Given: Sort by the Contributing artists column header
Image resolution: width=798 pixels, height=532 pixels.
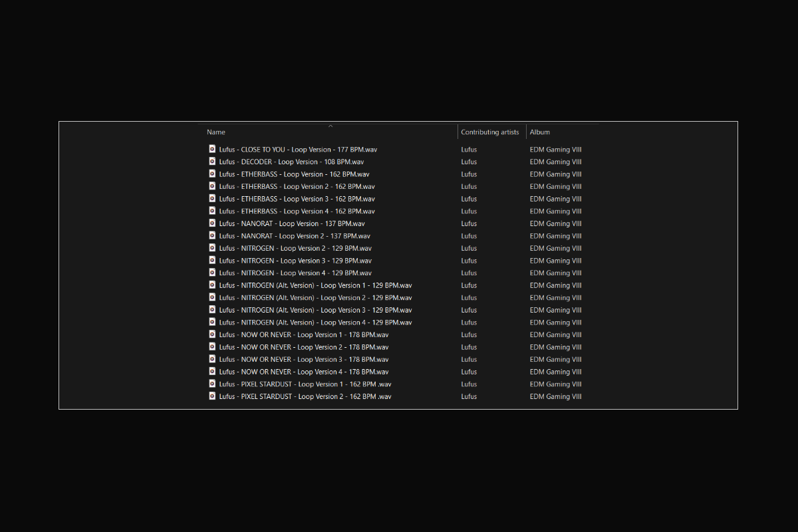Looking at the screenshot, I should tap(490, 132).
